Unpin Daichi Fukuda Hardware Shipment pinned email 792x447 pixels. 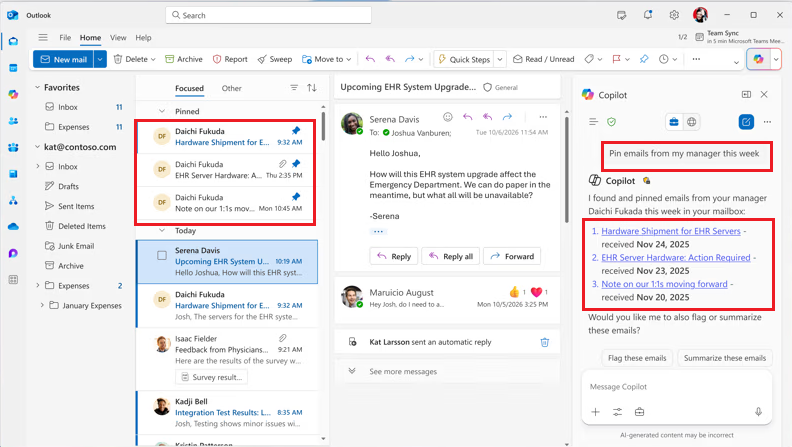click(x=296, y=131)
